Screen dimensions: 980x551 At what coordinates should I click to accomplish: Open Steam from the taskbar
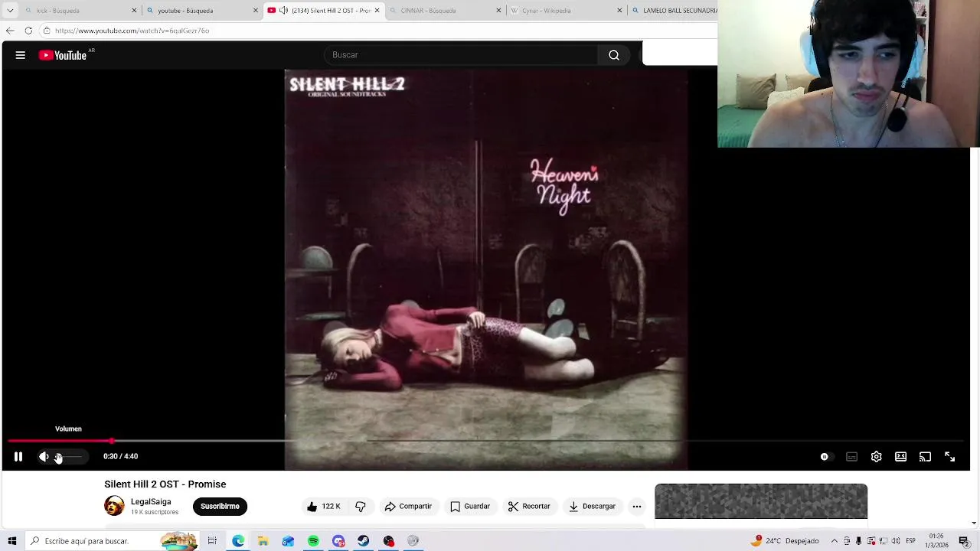[x=364, y=541]
